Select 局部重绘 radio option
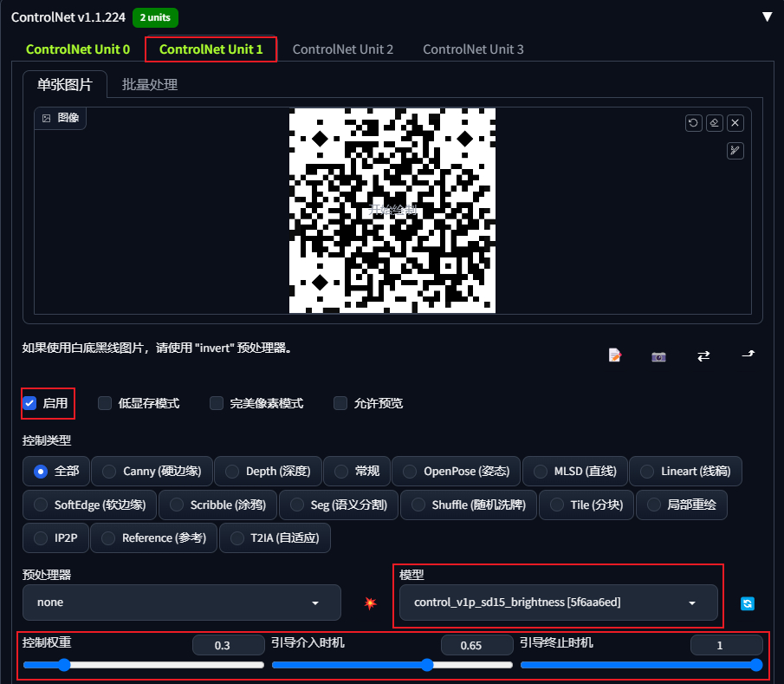Viewport: 784px width, 684px height. coord(682,505)
